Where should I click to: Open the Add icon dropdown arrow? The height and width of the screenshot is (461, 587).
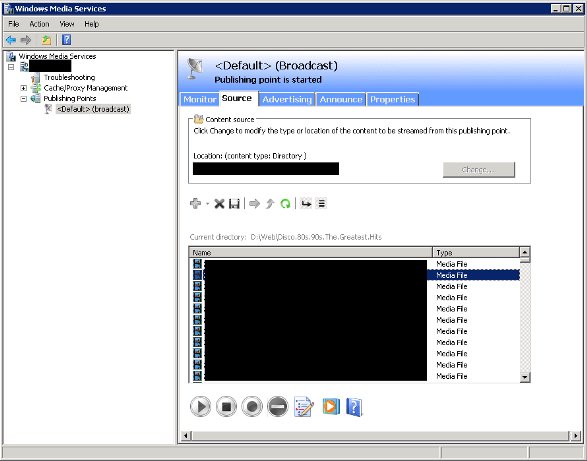click(x=207, y=203)
